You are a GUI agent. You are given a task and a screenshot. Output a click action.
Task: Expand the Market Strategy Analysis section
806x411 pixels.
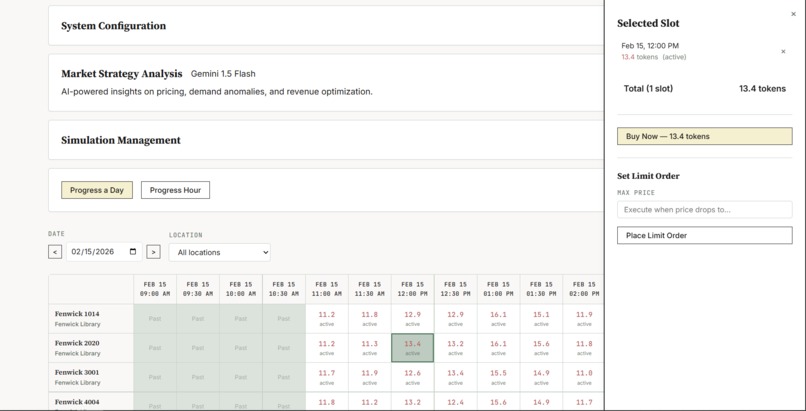click(x=326, y=82)
